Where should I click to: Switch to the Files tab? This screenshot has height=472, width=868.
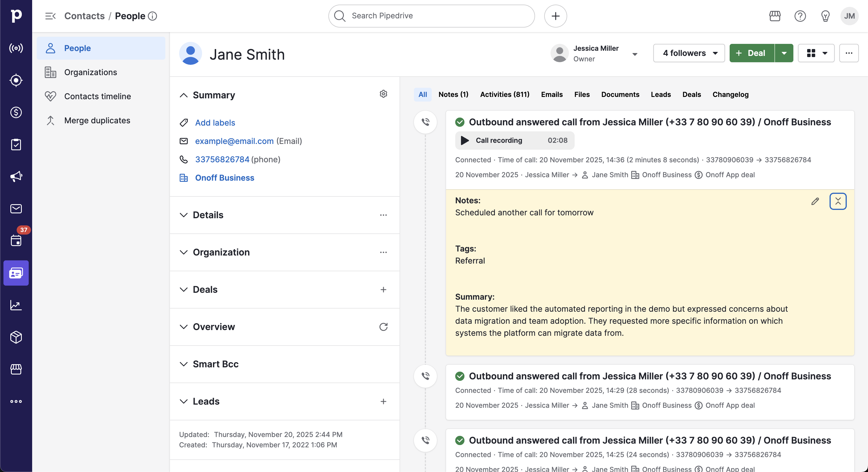click(582, 95)
